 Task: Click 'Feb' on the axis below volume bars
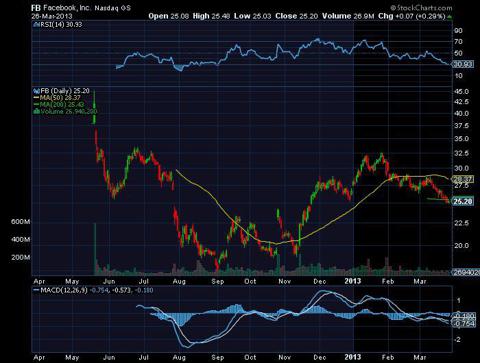click(388, 281)
